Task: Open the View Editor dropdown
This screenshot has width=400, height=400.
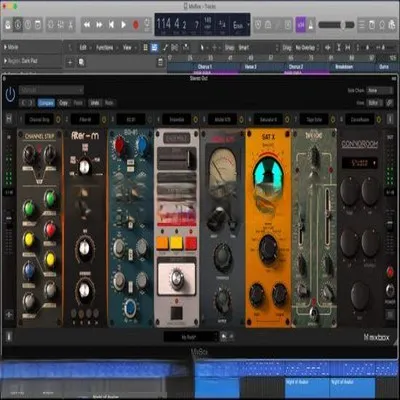Action: (x=375, y=103)
